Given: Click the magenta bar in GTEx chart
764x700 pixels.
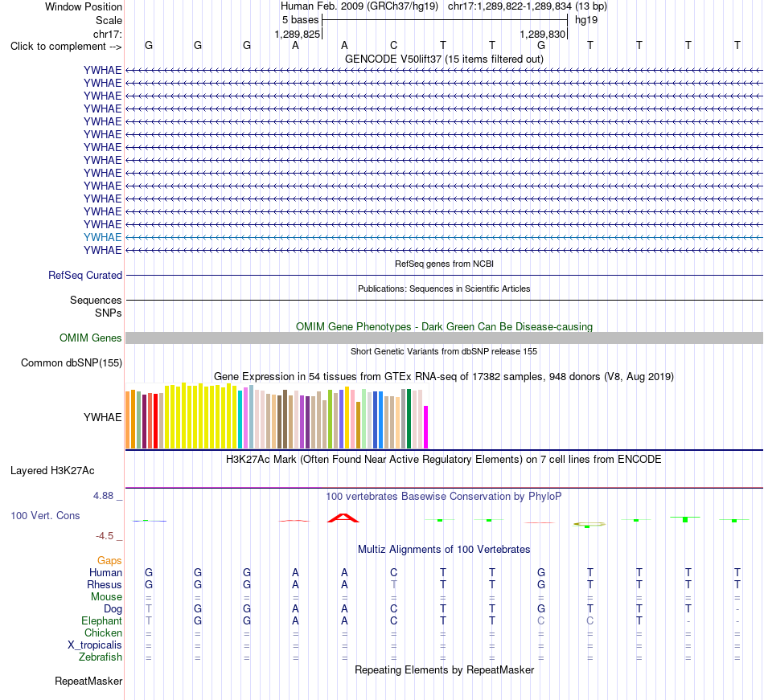Looking at the screenshot, I should click(x=426, y=427).
